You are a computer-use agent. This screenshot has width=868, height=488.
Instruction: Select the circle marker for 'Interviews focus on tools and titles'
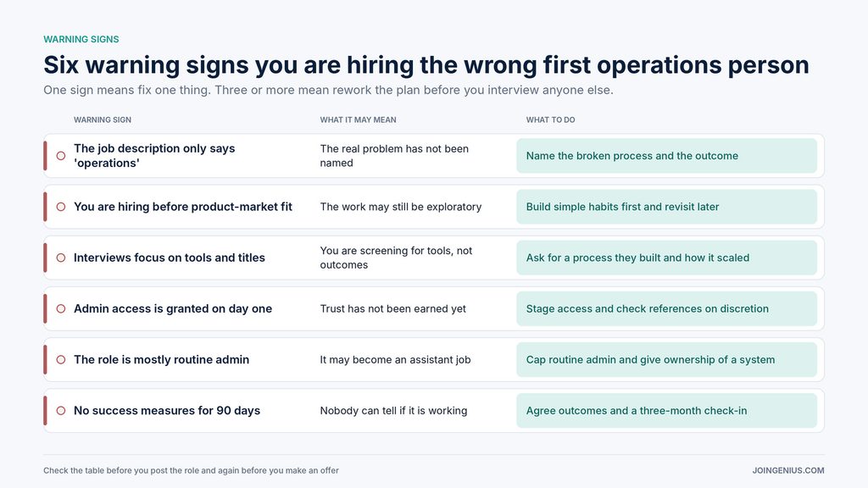point(61,258)
